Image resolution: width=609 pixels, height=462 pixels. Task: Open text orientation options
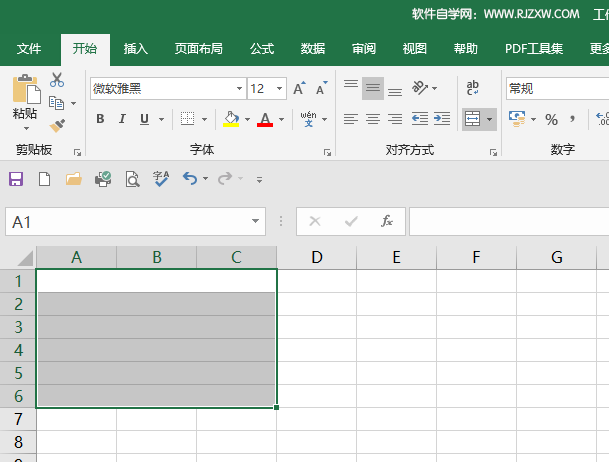coord(420,88)
